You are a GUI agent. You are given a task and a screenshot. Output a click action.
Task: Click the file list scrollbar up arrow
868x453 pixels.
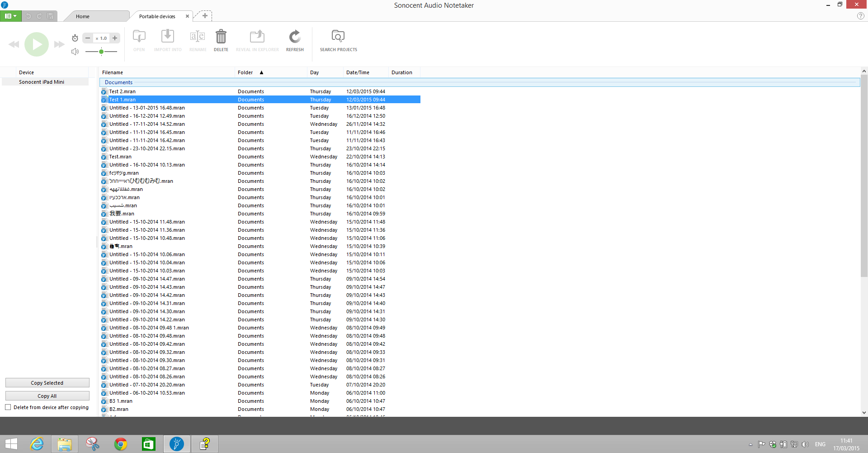point(864,71)
